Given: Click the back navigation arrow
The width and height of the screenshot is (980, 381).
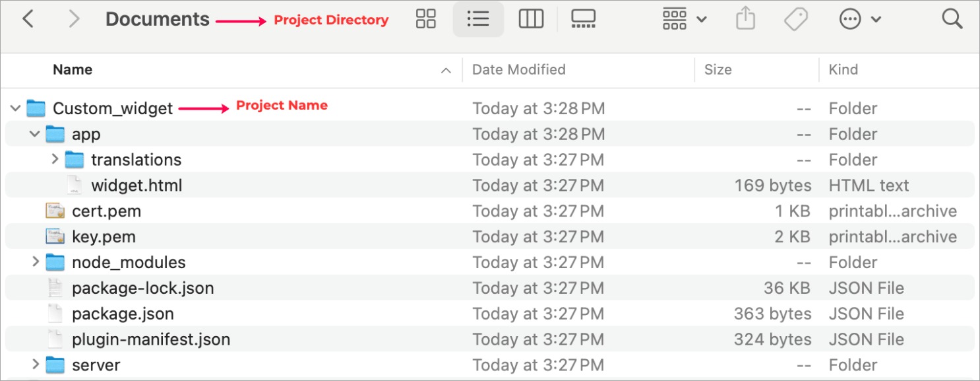Looking at the screenshot, I should 28,19.
